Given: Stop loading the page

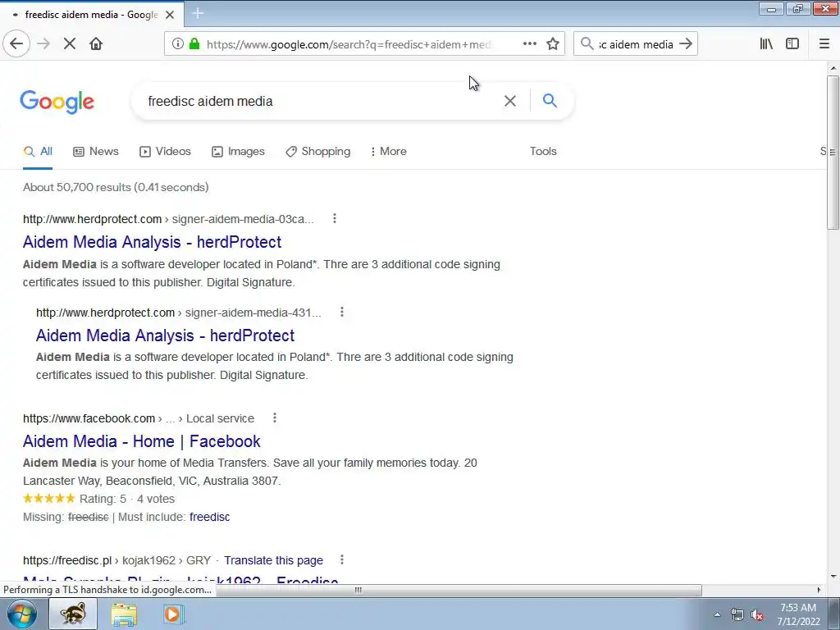Looking at the screenshot, I should click(x=70, y=44).
